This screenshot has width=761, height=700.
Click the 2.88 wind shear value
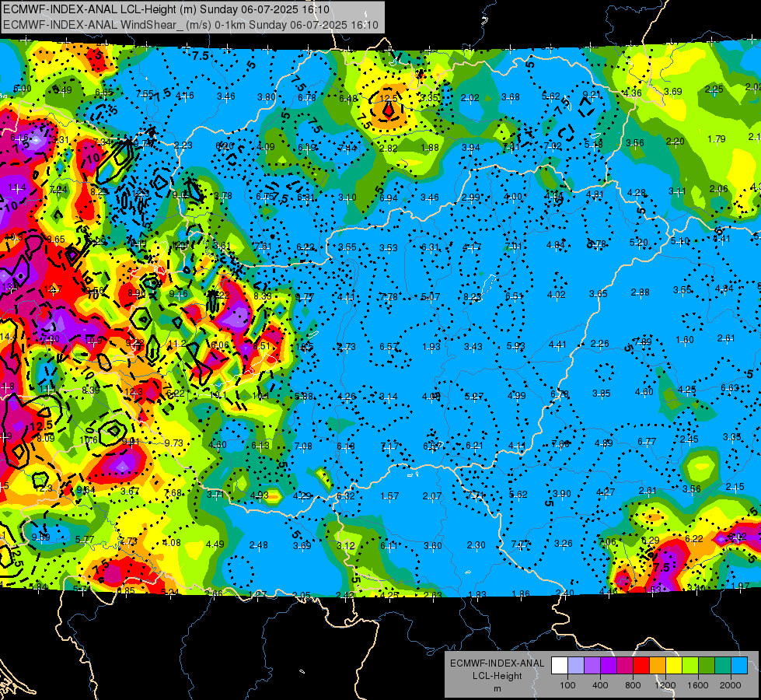(x=641, y=292)
